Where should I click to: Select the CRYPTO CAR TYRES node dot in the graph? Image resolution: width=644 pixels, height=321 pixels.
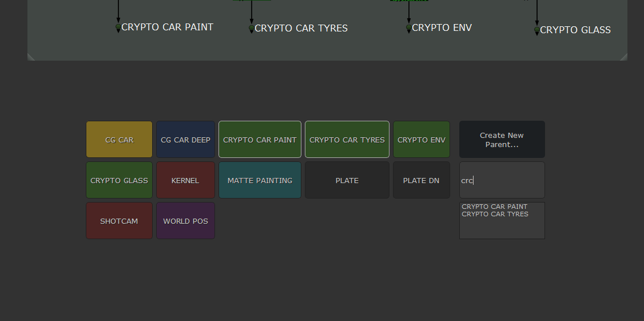pos(251,28)
